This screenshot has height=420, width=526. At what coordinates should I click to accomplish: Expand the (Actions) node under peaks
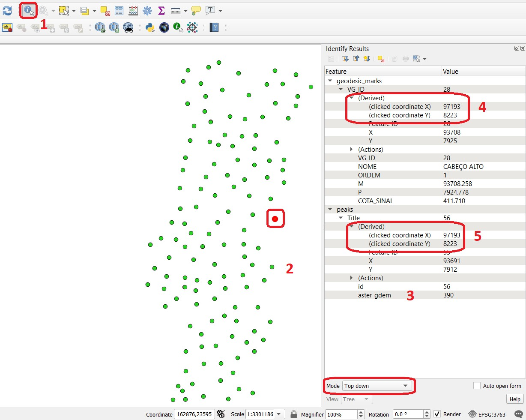(x=352, y=278)
